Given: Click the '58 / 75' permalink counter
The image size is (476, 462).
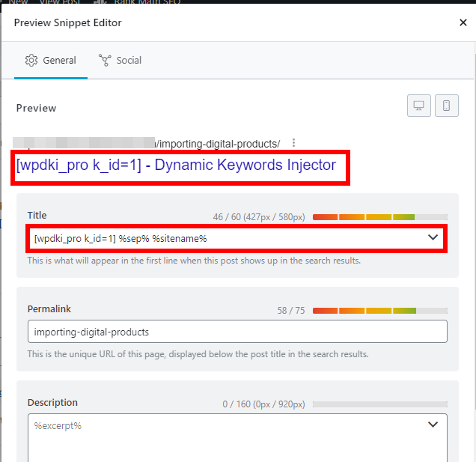Looking at the screenshot, I should (291, 311).
